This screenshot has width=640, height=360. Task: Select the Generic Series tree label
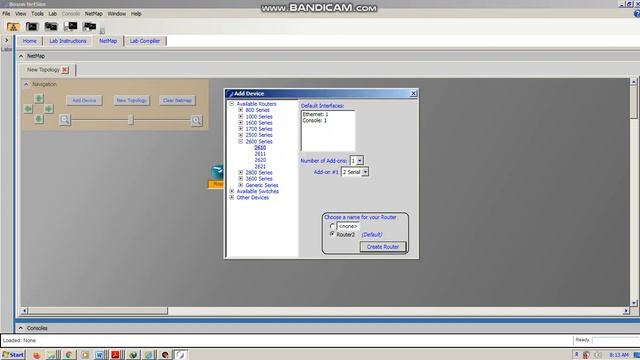click(x=262, y=185)
